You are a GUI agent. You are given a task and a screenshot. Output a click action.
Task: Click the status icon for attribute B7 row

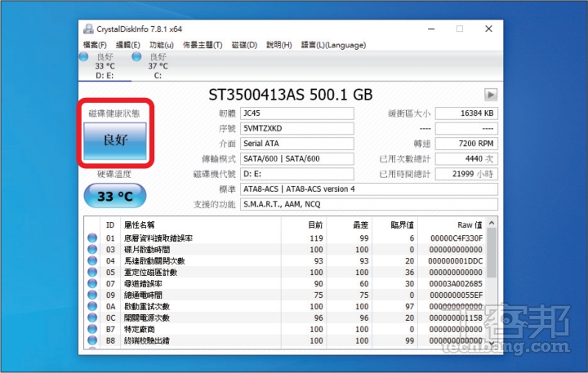[x=92, y=329]
